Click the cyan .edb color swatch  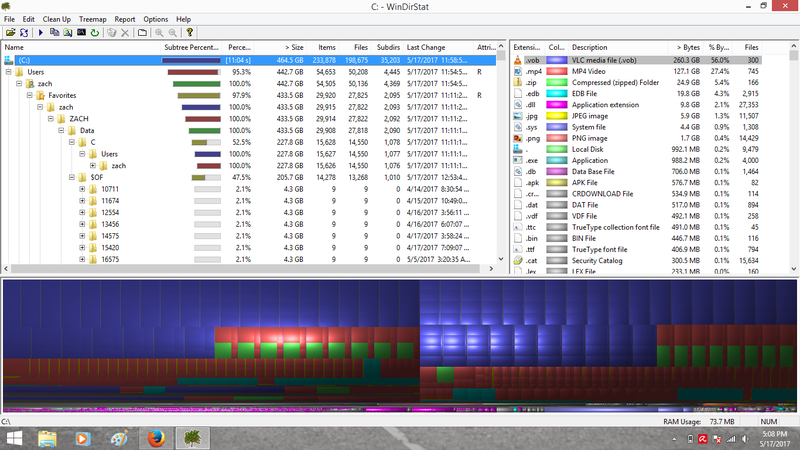557,93
